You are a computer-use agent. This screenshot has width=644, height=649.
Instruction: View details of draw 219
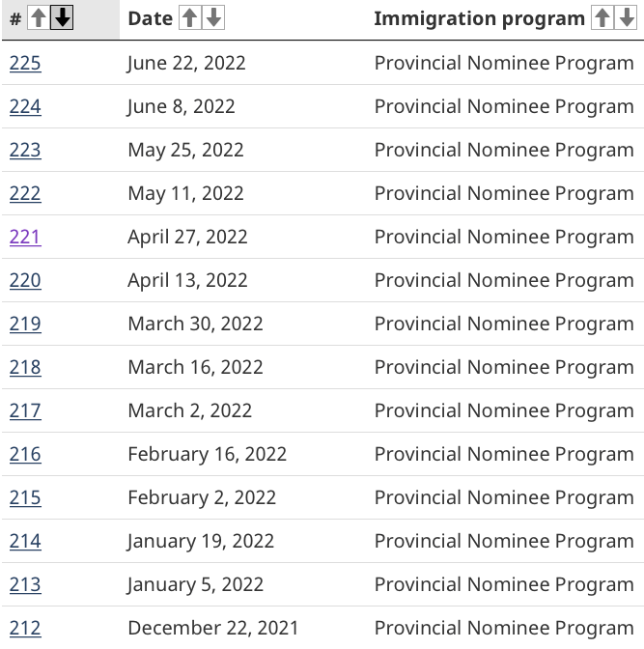coord(25,324)
